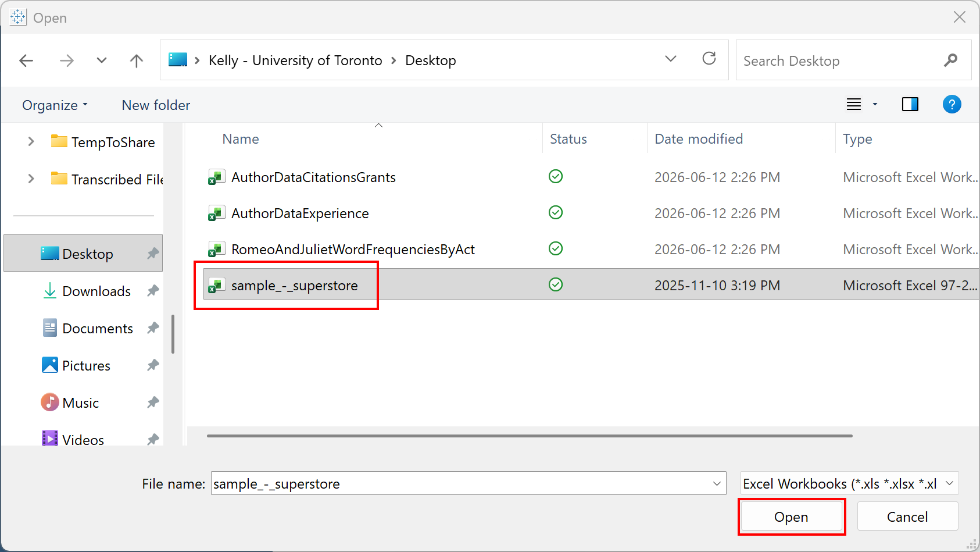Open Pictures in the navigation pane
This screenshot has width=980, height=552.
76,365
